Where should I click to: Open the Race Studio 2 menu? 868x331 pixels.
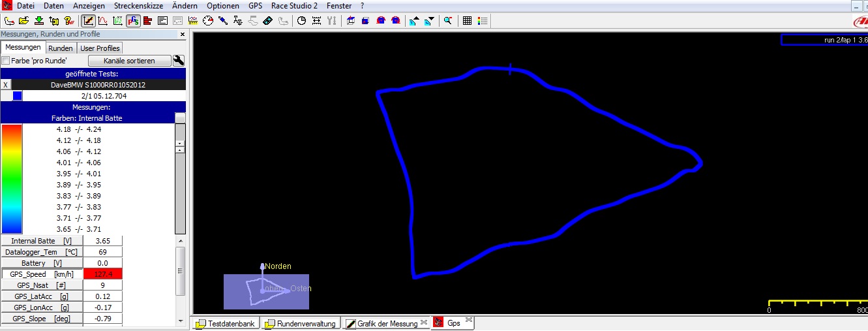294,6
